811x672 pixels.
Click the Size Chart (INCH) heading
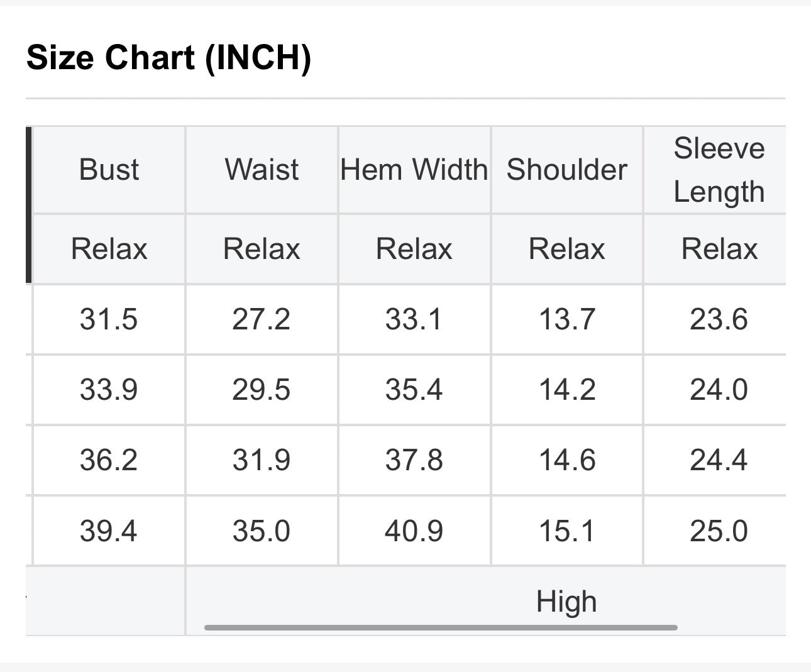click(x=169, y=57)
